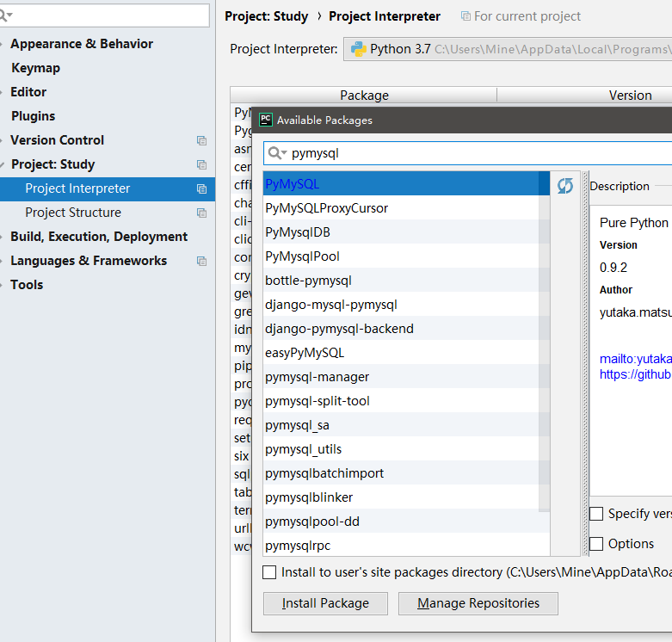672x642 pixels.
Task: Click the settings search magnifier icon
Action: (4, 15)
